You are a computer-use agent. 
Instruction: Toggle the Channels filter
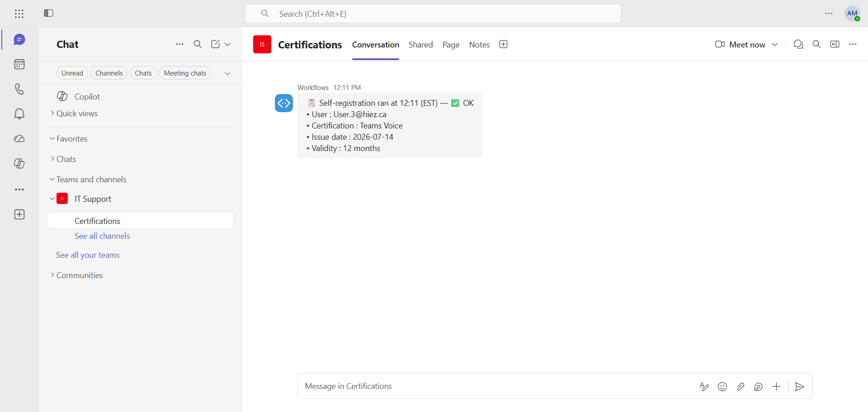[109, 73]
